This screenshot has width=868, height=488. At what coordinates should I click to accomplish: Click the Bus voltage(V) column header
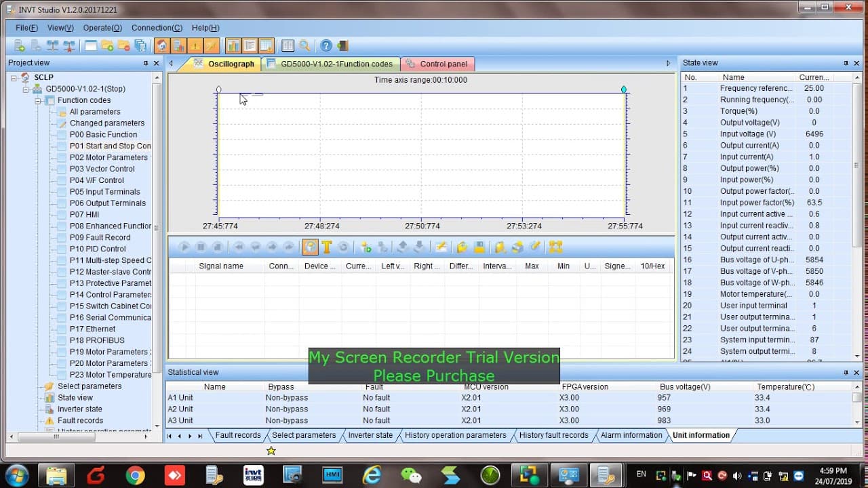685,387
